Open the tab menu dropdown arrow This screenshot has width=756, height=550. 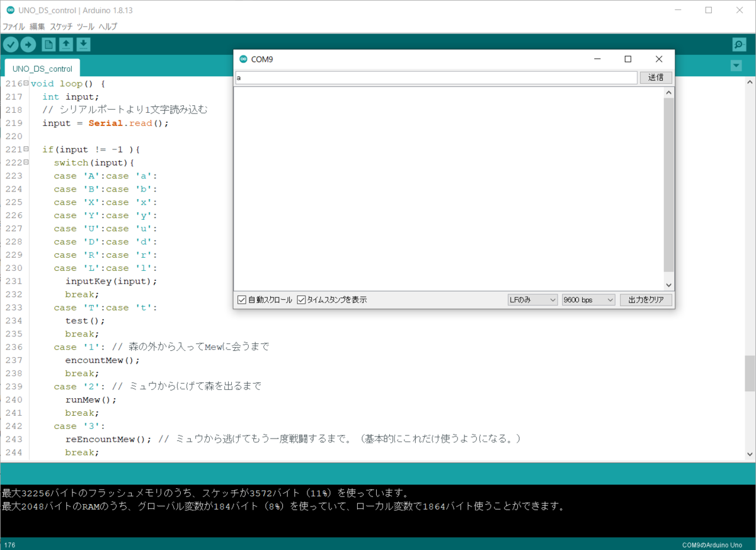click(736, 66)
